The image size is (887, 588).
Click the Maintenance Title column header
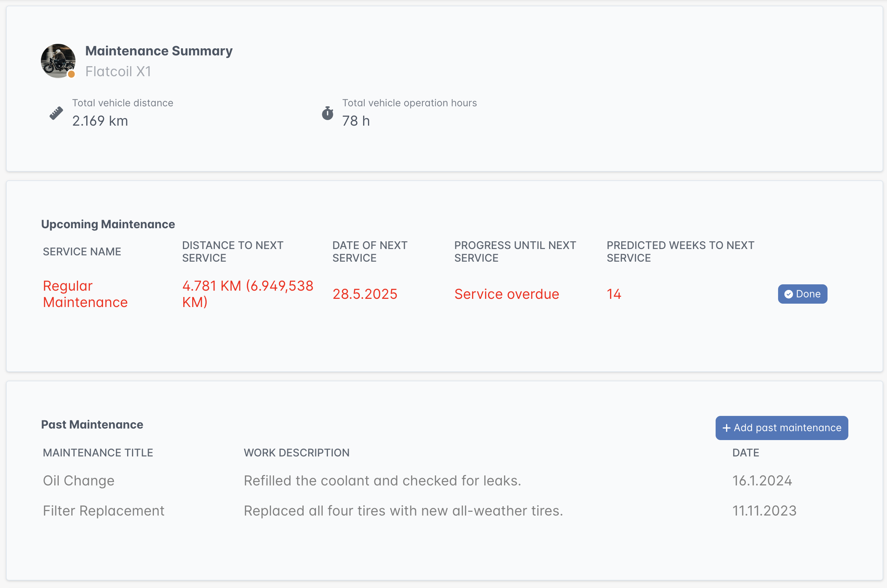coord(98,453)
